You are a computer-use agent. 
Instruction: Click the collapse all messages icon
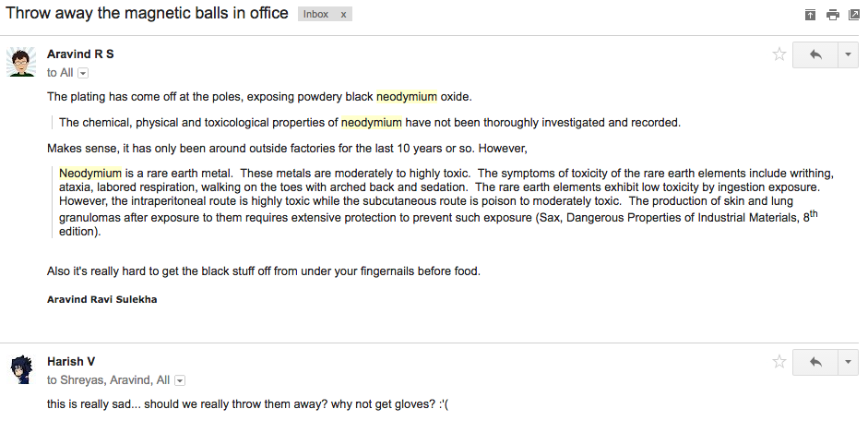(x=810, y=15)
